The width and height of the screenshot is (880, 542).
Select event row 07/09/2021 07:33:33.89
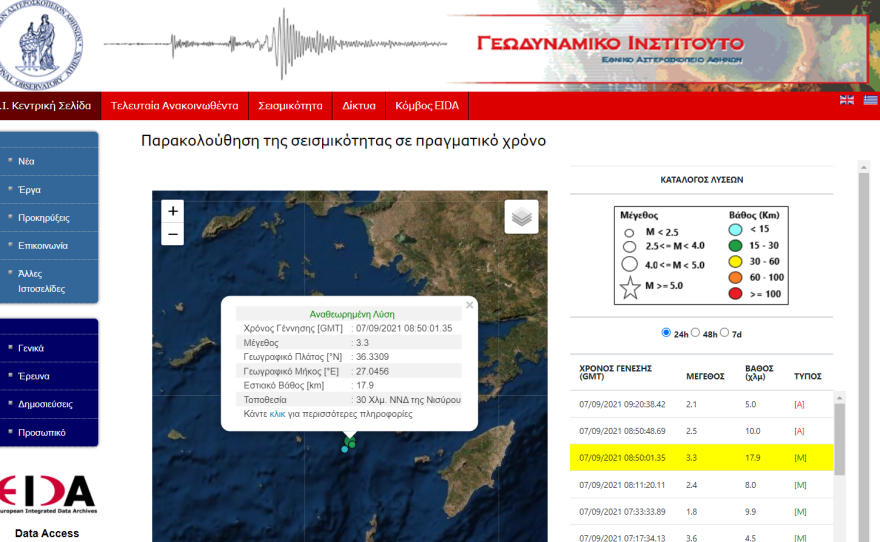(702, 512)
